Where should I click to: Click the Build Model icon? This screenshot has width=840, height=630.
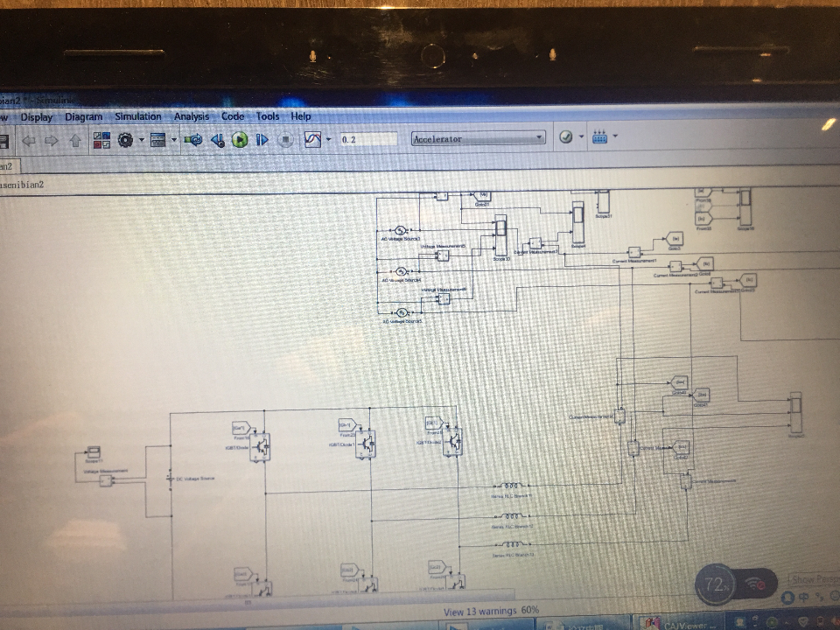coord(600,136)
